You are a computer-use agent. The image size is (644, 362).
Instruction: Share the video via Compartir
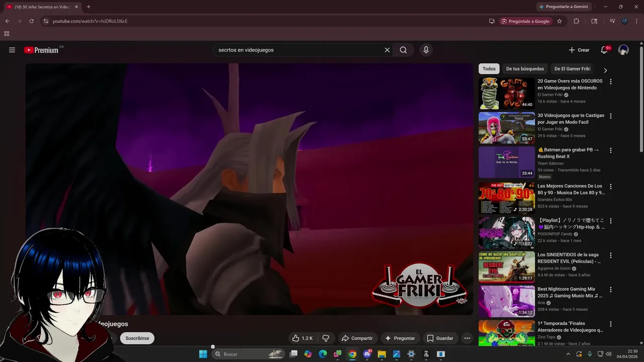[x=357, y=338]
